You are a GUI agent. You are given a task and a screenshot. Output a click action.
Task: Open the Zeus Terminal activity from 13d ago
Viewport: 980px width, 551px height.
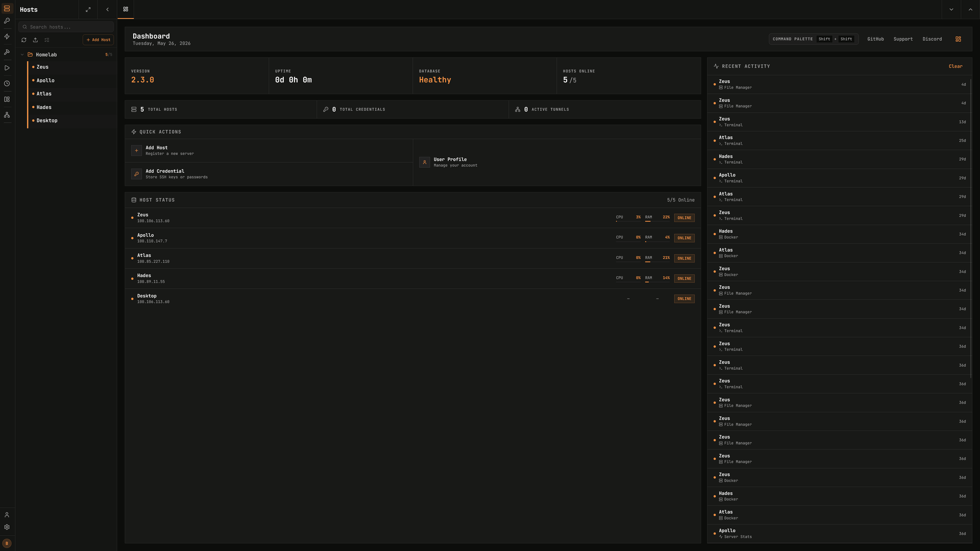click(839, 122)
